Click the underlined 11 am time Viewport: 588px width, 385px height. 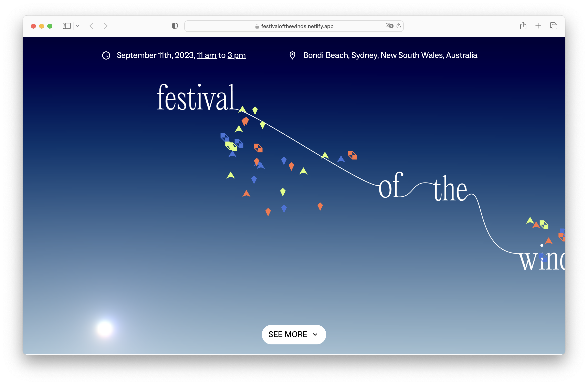pos(207,55)
